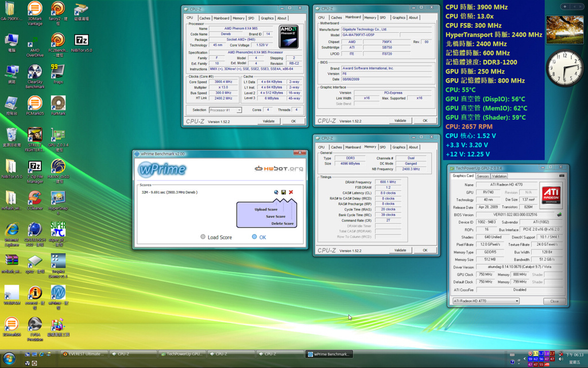Launch the GPU-Z 0.3.4 desktop shortcut
Screen dimensions: 588x368
(58, 140)
